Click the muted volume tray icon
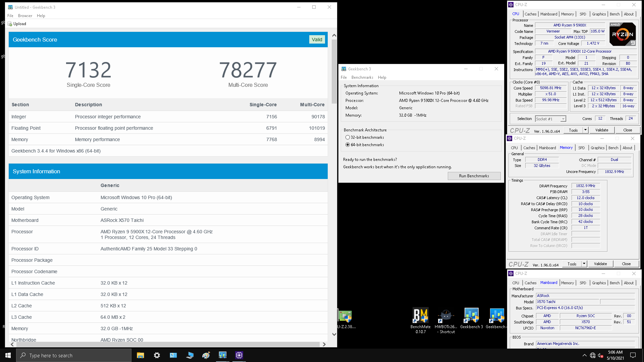This screenshot has height=362, width=644. coord(600,355)
